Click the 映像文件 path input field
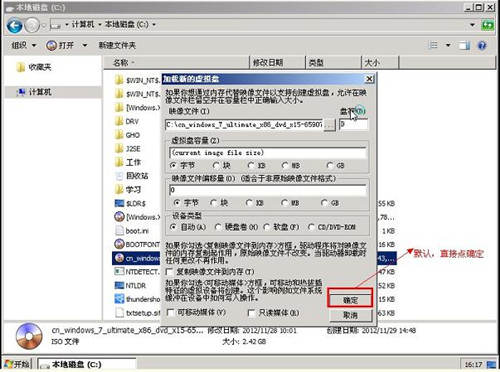This screenshot has height=372, width=500. (x=244, y=125)
